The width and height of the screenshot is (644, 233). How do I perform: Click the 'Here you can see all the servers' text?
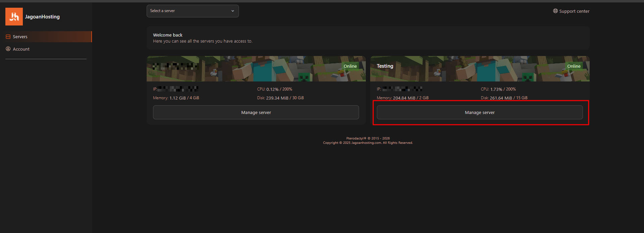tap(203, 41)
